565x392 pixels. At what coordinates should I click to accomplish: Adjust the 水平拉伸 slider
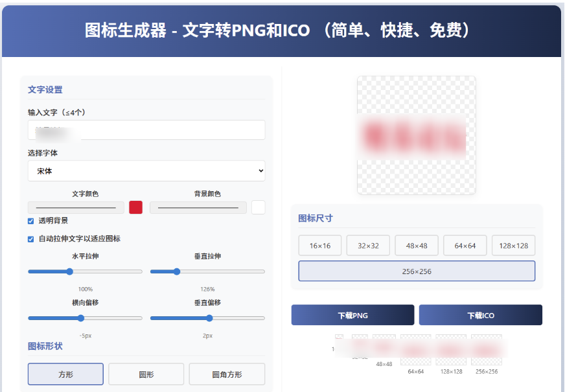tap(69, 271)
